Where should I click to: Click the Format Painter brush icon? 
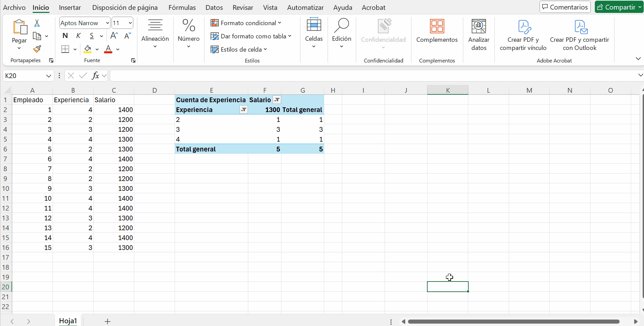37,49
